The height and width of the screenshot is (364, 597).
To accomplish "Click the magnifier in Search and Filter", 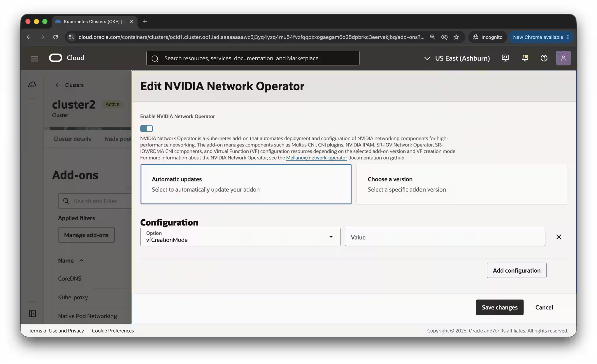I will click(x=66, y=201).
